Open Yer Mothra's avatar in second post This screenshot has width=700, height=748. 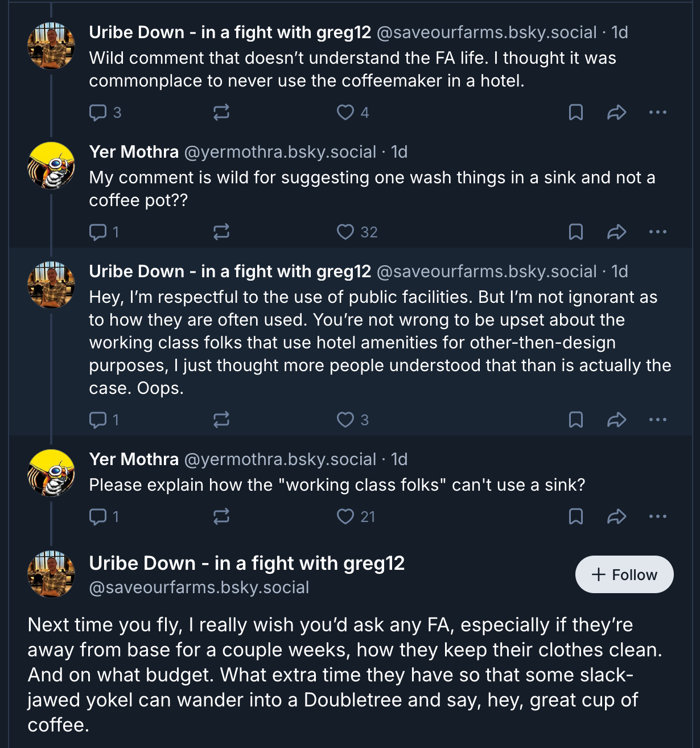(x=51, y=165)
